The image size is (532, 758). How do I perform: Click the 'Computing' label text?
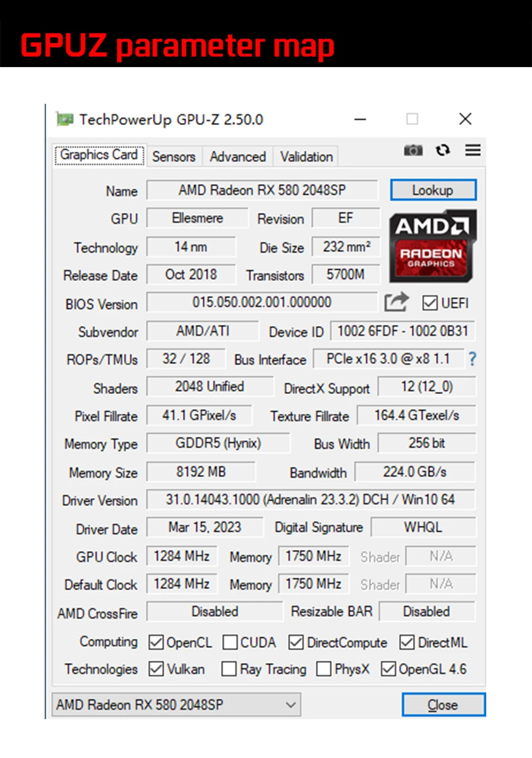pyautogui.click(x=109, y=642)
